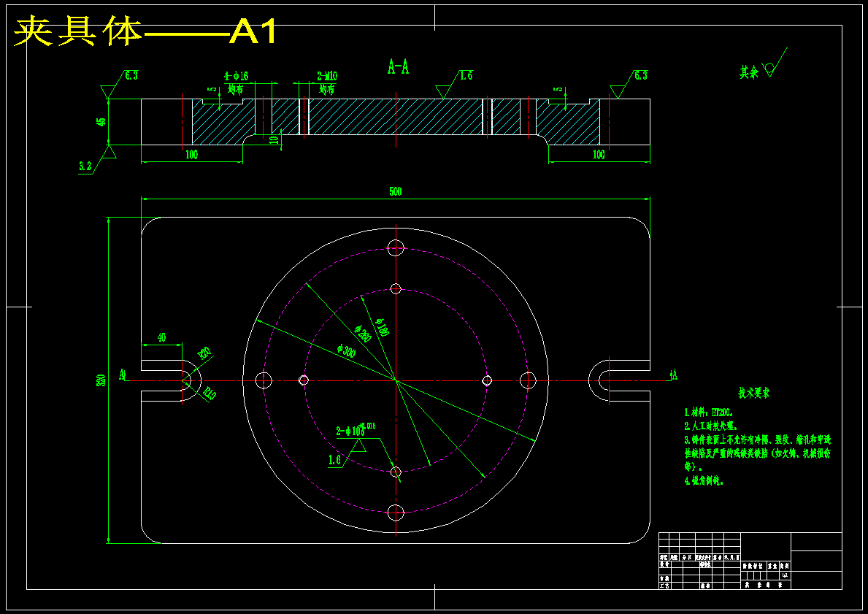Click the yellow title text "夹具体——A1"
868x614 pixels.
(145, 32)
